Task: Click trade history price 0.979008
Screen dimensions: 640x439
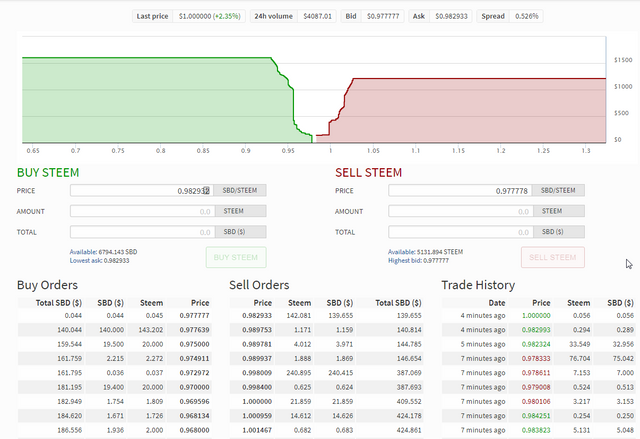Action: (536, 387)
